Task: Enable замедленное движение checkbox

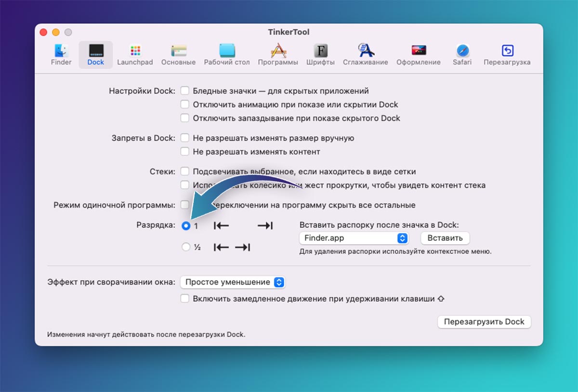Action: click(184, 299)
